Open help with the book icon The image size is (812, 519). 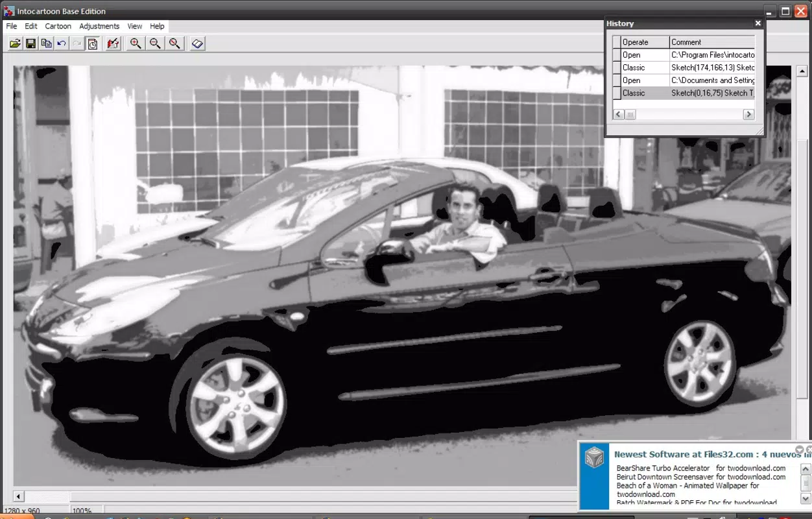point(198,43)
